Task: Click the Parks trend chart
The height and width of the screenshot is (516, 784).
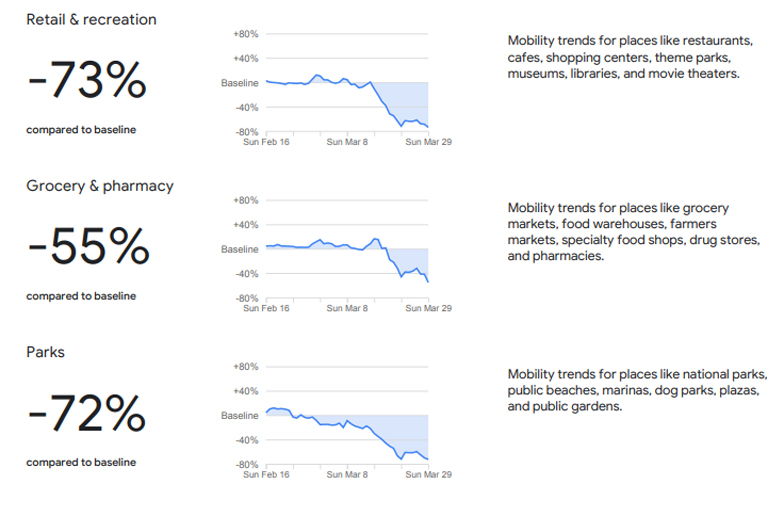Action: tap(346, 420)
